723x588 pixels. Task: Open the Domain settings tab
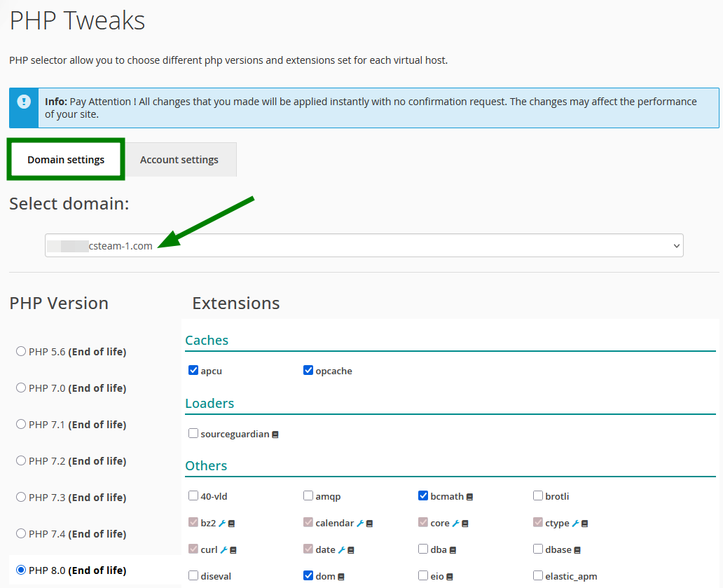click(x=66, y=160)
